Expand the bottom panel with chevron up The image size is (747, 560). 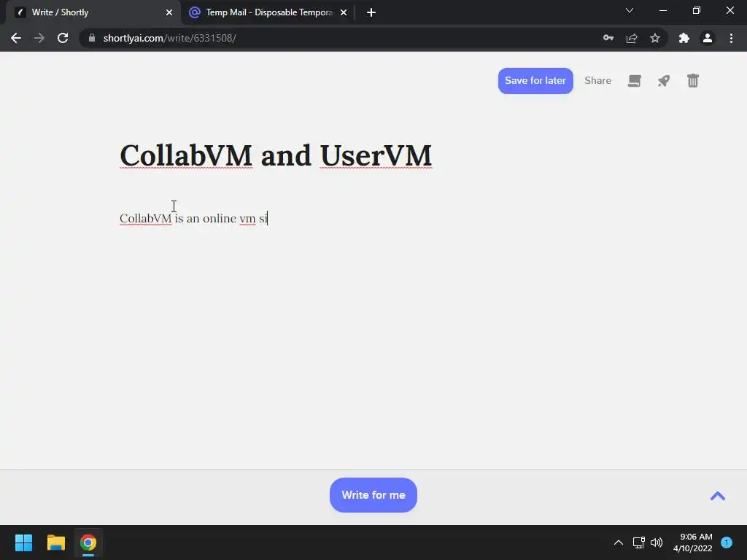pyautogui.click(x=718, y=496)
